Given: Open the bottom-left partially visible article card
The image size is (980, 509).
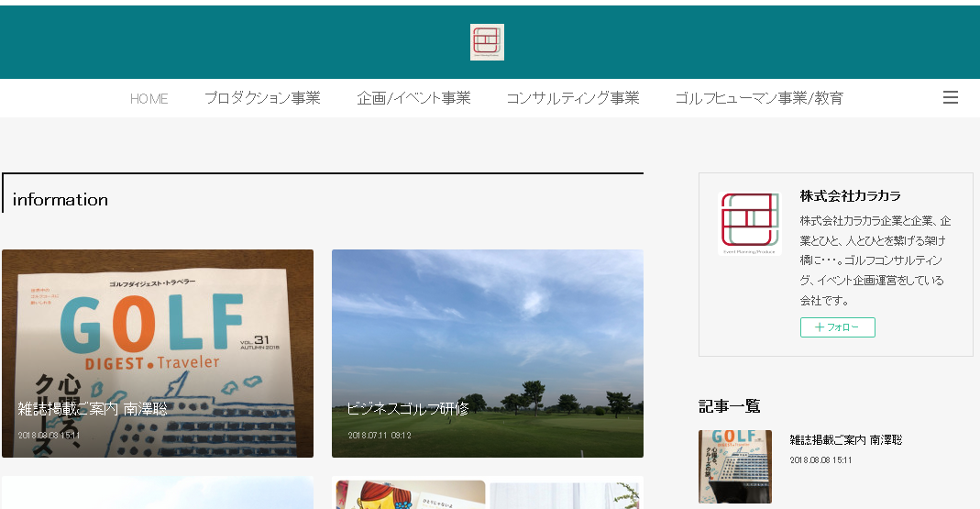Looking at the screenshot, I should coord(158,493).
